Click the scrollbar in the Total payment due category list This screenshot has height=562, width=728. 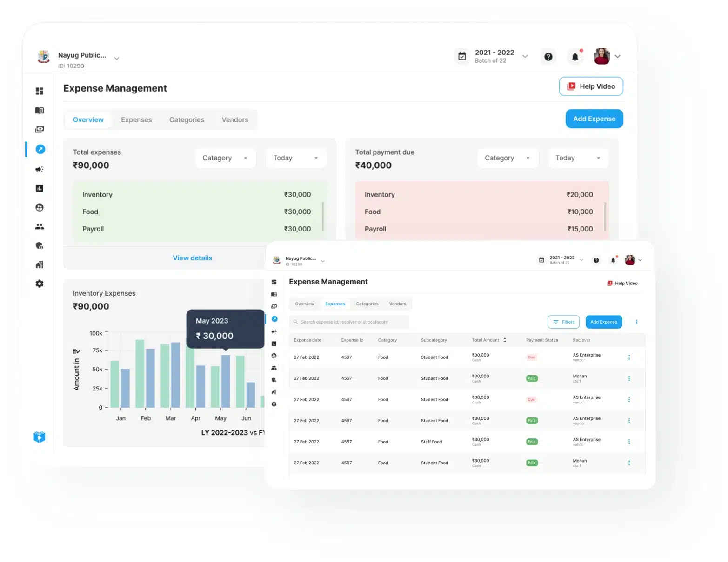click(605, 216)
